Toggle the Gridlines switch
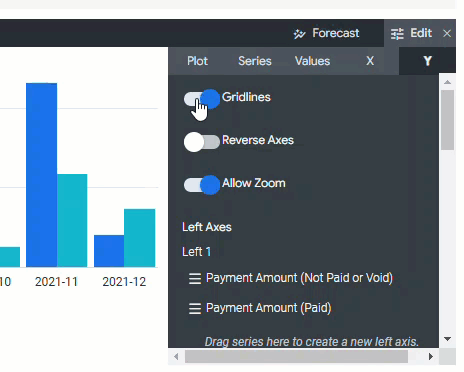This screenshot has height=372, width=464. pyautogui.click(x=202, y=99)
